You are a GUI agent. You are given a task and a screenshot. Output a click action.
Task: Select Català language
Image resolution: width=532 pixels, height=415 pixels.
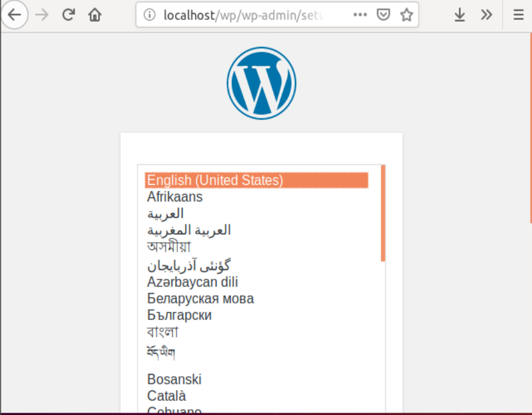click(x=257, y=396)
